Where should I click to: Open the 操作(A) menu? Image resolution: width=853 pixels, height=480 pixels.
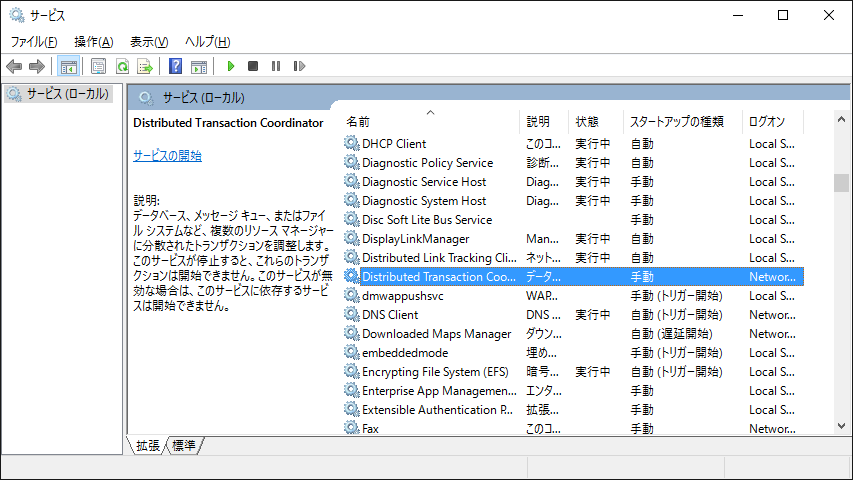(93, 41)
